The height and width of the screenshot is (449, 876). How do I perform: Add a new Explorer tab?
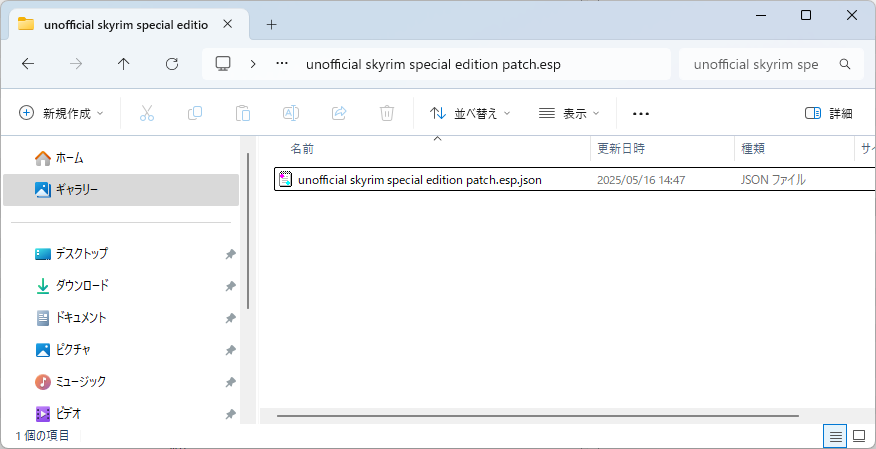(x=271, y=25)
